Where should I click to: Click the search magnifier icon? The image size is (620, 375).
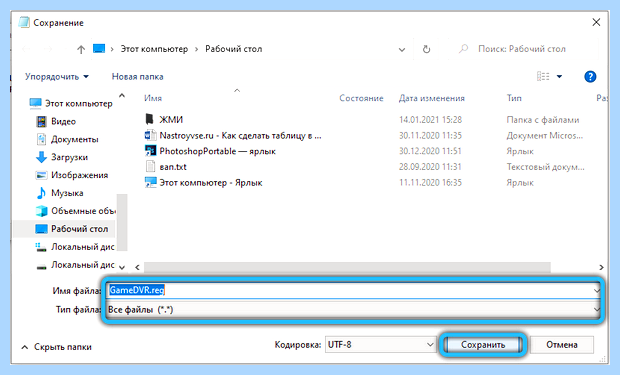point(463,49)
